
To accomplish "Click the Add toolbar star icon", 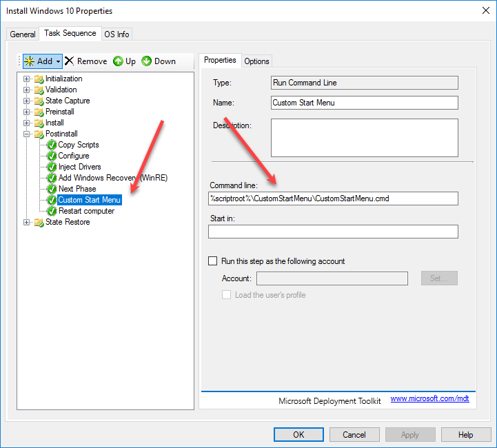I will point(30,61).
